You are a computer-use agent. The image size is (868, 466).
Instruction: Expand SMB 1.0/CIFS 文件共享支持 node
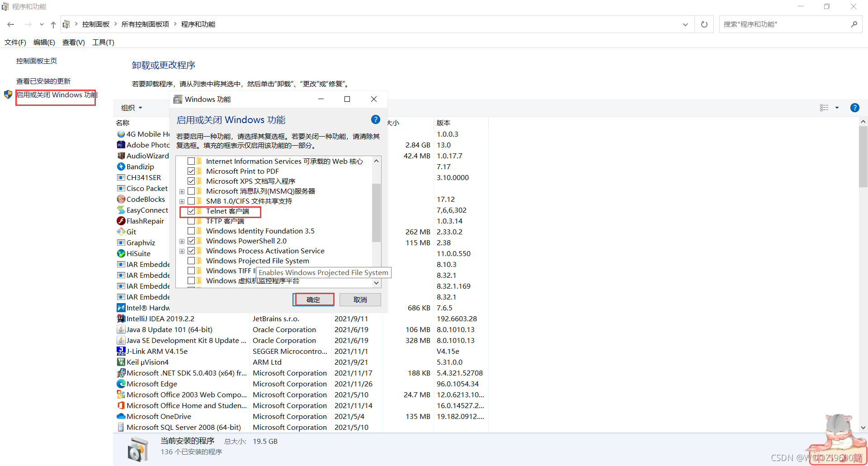182,201
